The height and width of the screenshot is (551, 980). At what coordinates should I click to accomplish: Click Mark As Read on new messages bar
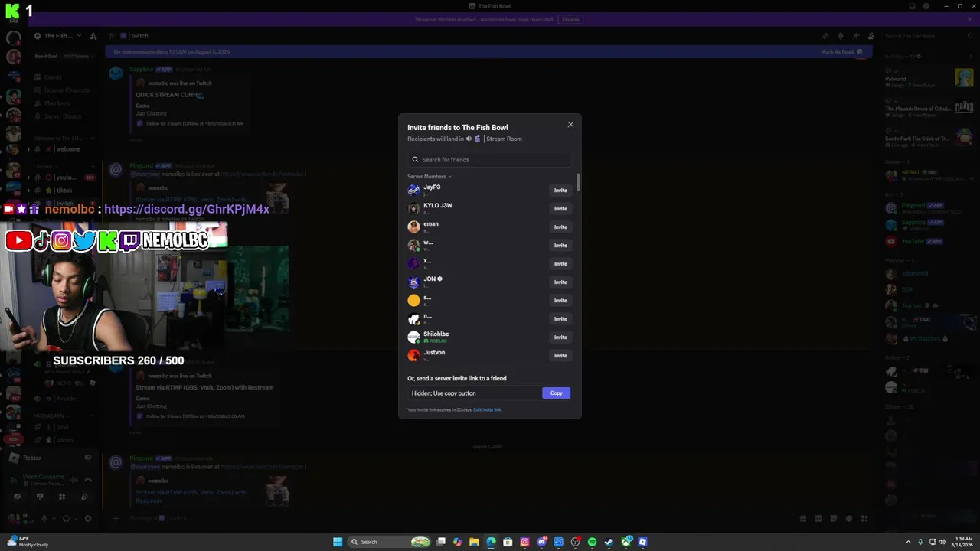click(841, 52)
